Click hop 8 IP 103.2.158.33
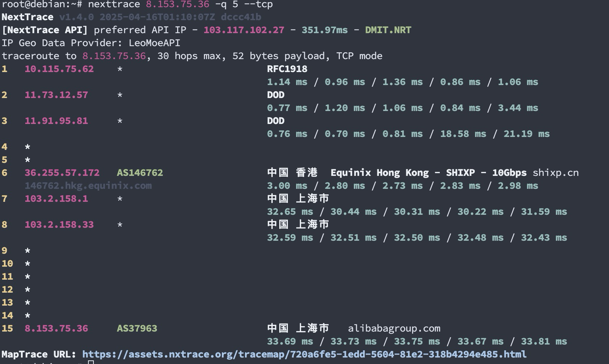 [59, 225]
